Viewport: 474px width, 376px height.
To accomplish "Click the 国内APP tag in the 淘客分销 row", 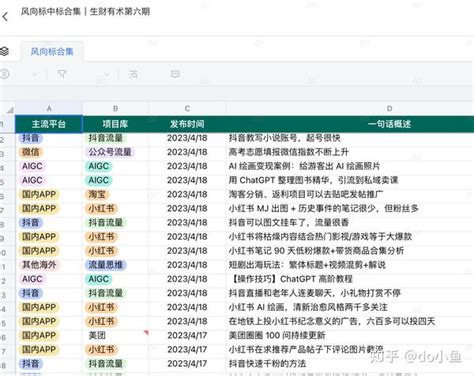I will [39, 194].
